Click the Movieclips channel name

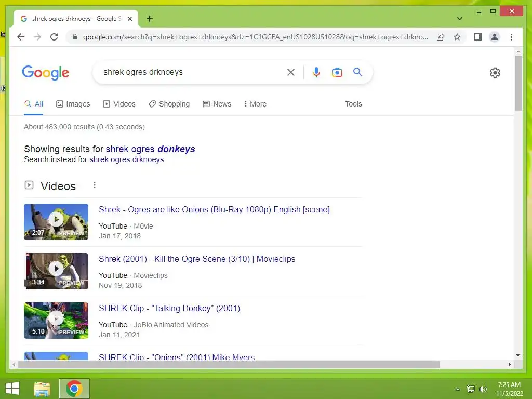click(x=151, y=275)
